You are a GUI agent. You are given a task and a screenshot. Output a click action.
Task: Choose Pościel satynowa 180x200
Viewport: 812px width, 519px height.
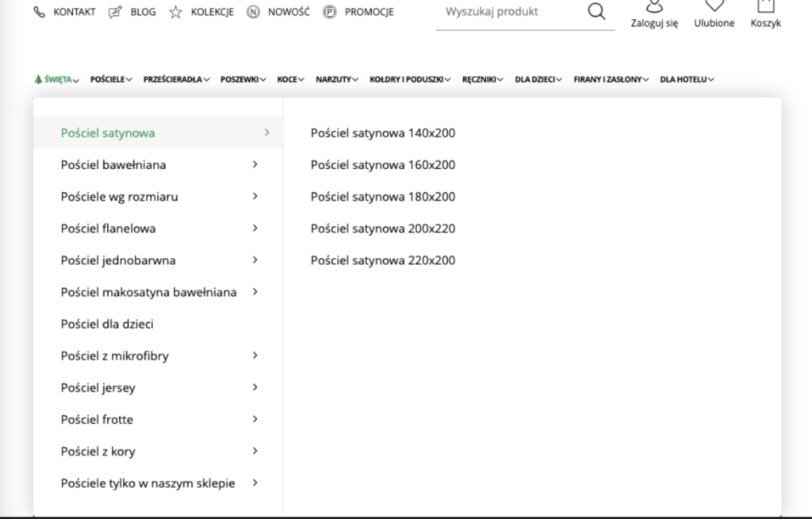[x=383, y=197]
